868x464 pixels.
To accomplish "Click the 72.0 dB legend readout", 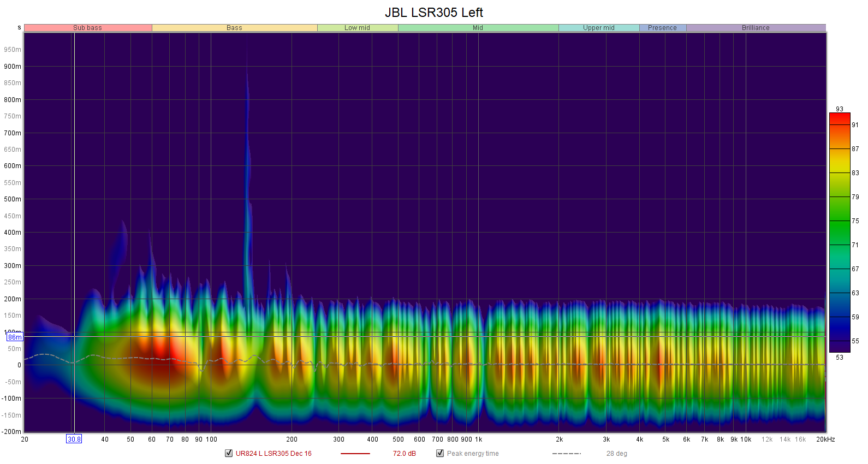I will 404,454.
